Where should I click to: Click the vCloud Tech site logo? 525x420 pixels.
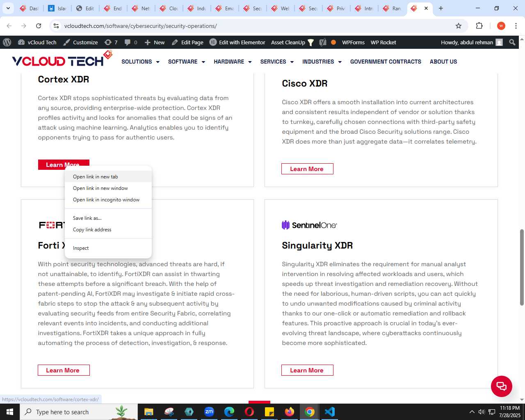(x=62, y=59)
